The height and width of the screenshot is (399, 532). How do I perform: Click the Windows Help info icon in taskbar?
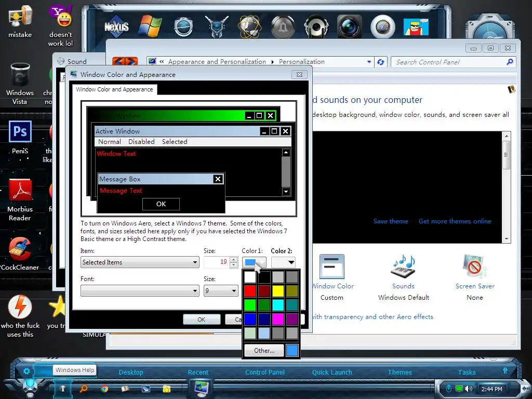62,389
